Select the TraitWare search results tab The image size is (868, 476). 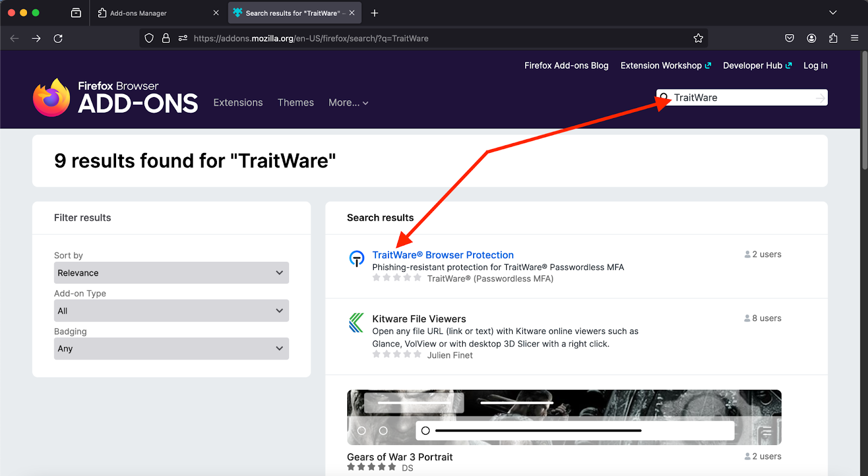click(295, 13)
